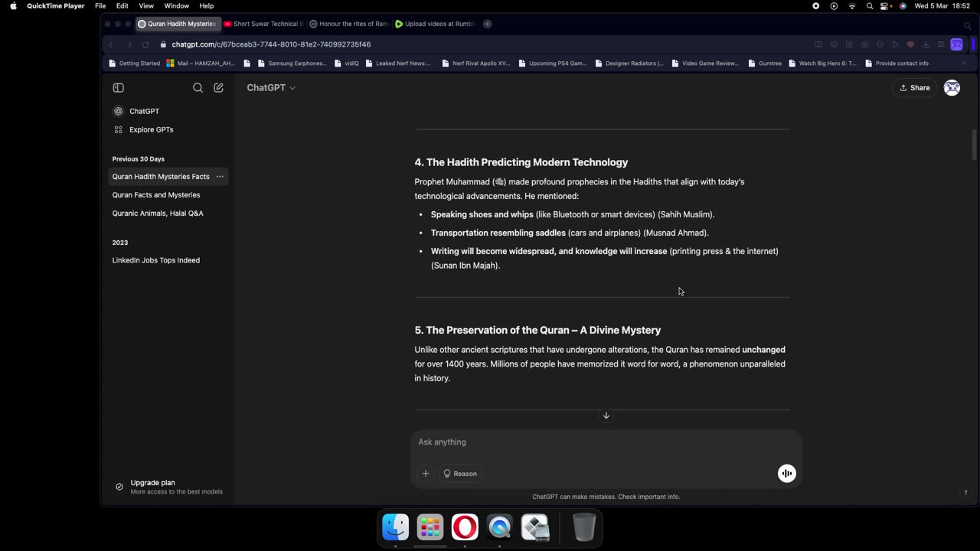Open the Help menu in the menu bar
The width and height of the screenshot is (980, 551).
click(207, 5)
